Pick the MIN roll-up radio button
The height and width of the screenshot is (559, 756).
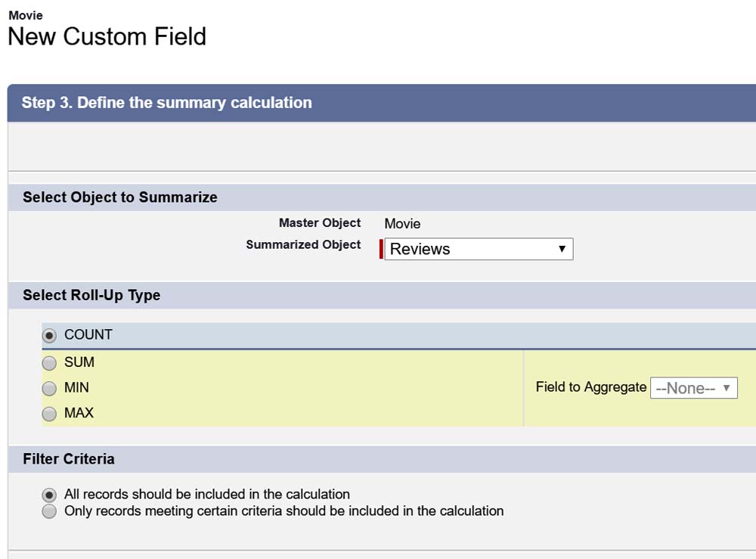point(50,389)
